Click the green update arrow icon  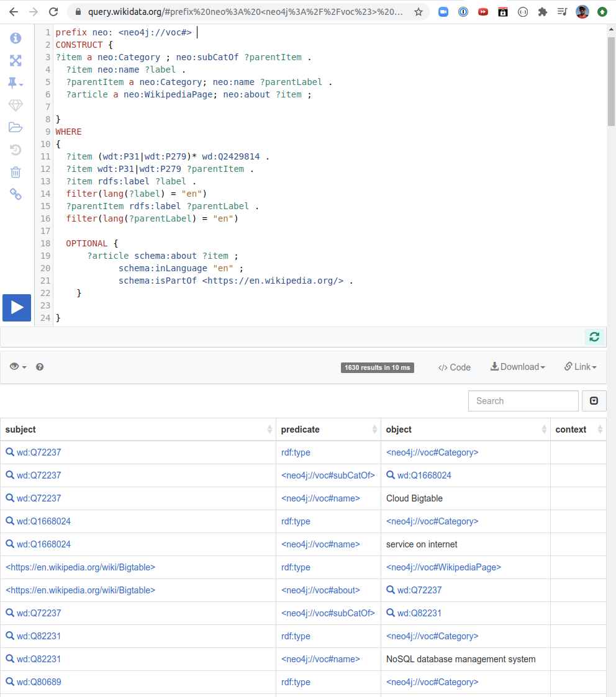tap(602, 12)
